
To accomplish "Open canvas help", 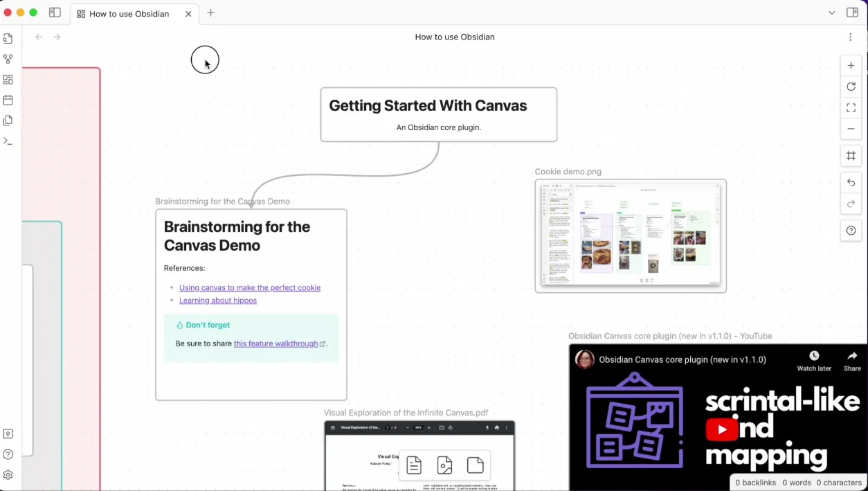I will tap(851, 231).
